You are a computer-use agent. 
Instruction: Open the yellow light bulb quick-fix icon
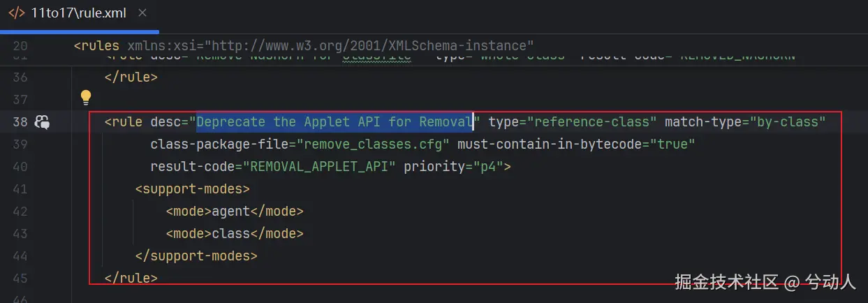pos(85,97)
